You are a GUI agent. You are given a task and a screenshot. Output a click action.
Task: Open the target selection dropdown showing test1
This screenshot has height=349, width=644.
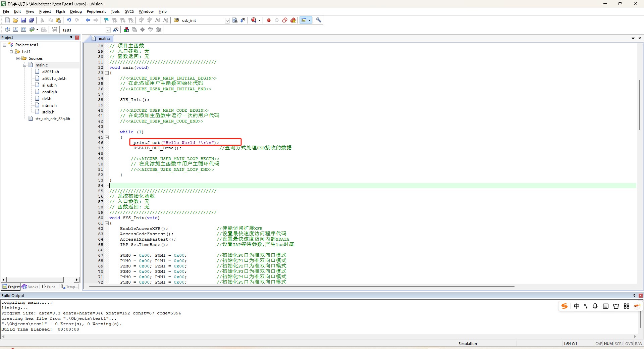point(108,30)
